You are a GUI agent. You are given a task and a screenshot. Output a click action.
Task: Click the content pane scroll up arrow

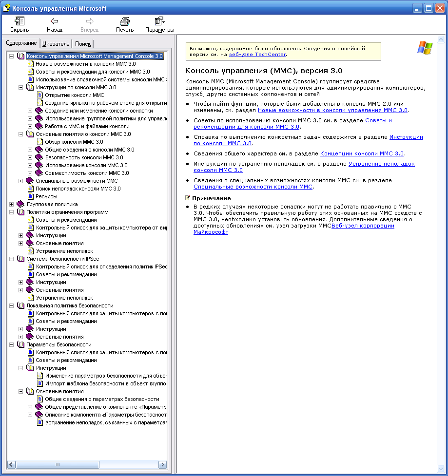(441, 39)
